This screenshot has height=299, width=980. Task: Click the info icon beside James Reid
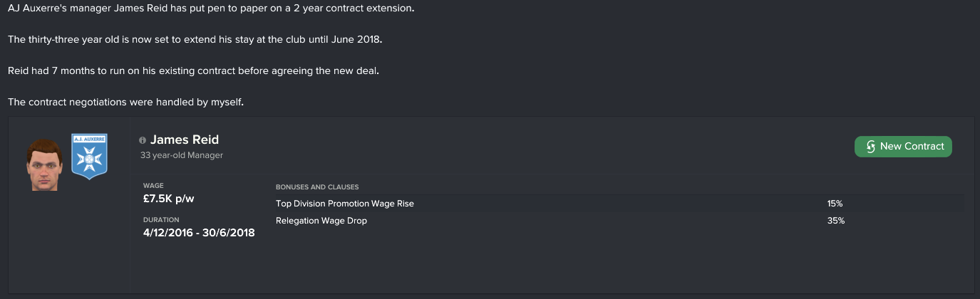[143, 141]
